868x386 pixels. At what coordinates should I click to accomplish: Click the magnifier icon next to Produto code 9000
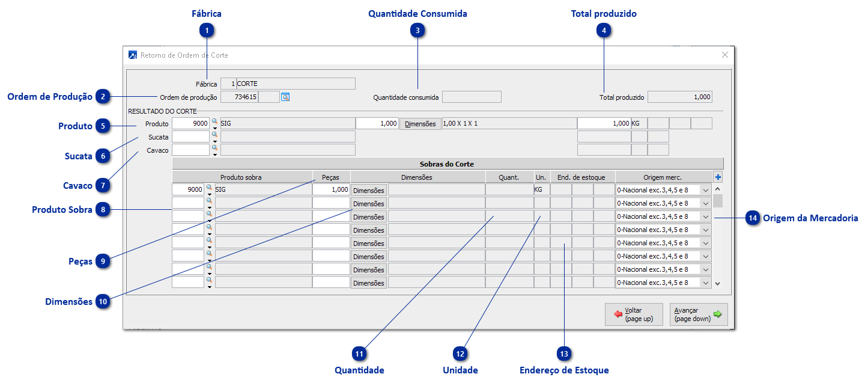214,121
